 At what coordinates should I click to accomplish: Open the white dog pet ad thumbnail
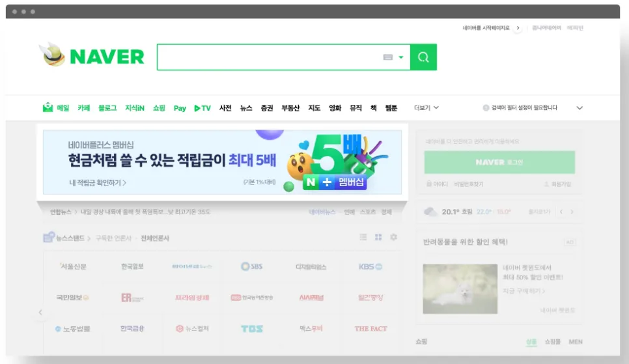coord(460,288)
